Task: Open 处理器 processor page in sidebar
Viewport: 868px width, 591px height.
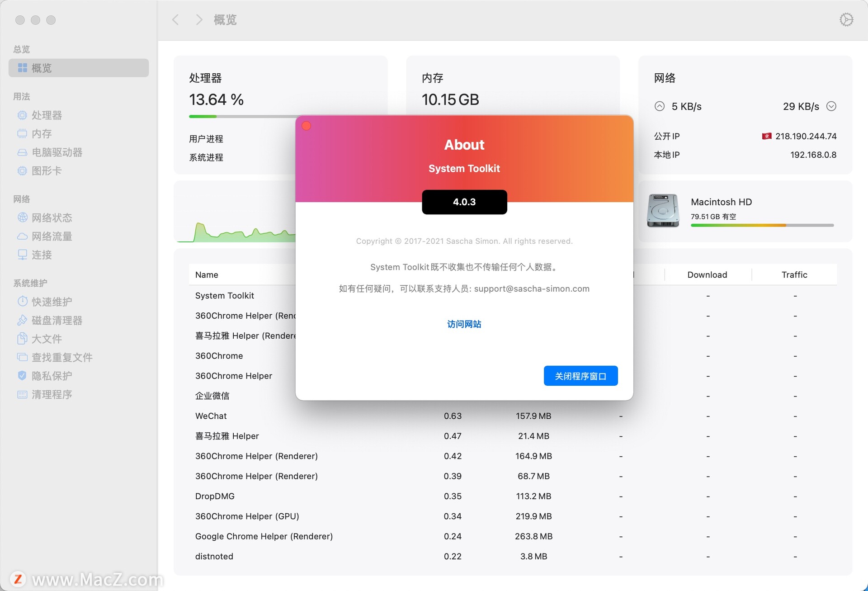Action: [x=47, y=115]
